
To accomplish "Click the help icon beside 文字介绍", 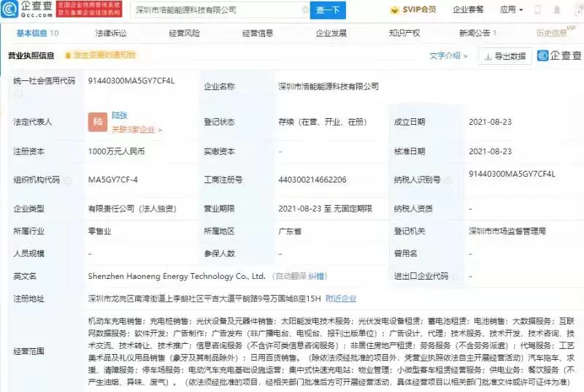I will click(x=466, y=55).
